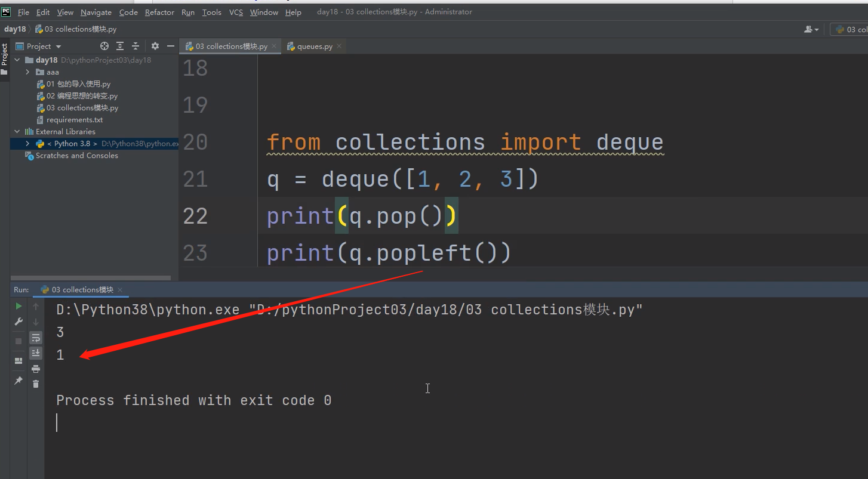Image resolution: width=868 pixels, height=479 pixels.
Task: Open the Window menu
Action: 264,12
